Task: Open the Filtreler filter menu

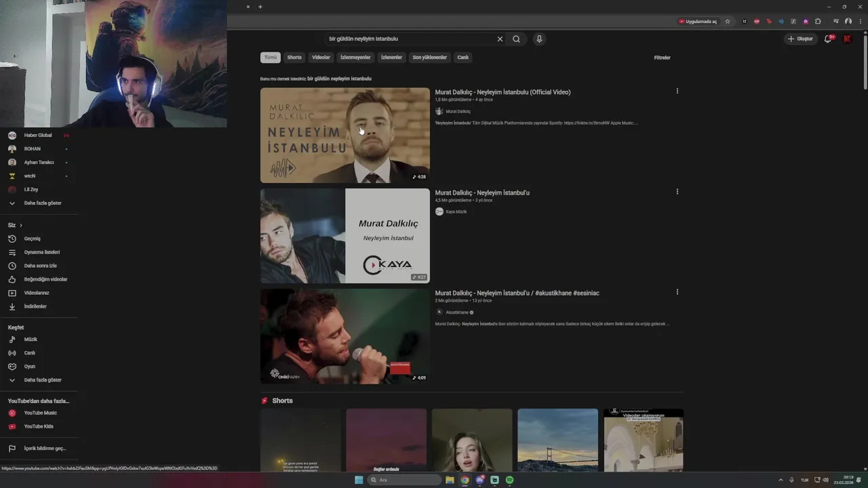Action: click(x=662, y=58)
